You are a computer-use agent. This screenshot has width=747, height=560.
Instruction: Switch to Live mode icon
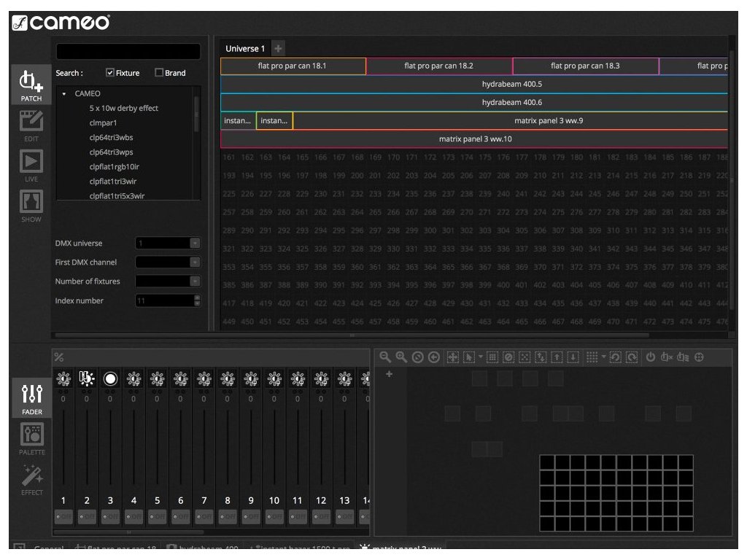pyautogui.click(x=31, y=162)
